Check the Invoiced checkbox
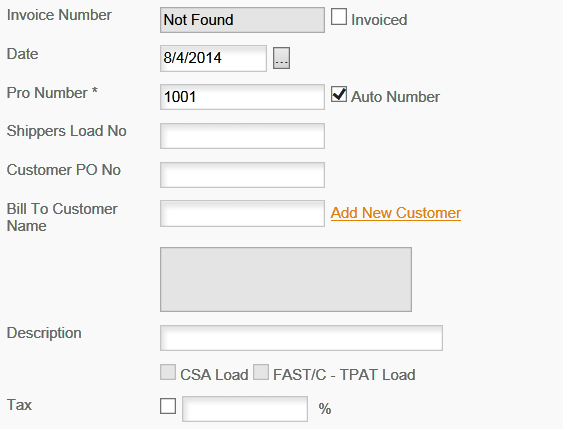Viewport: 563px width, 429px height. [x=339, y=17]
